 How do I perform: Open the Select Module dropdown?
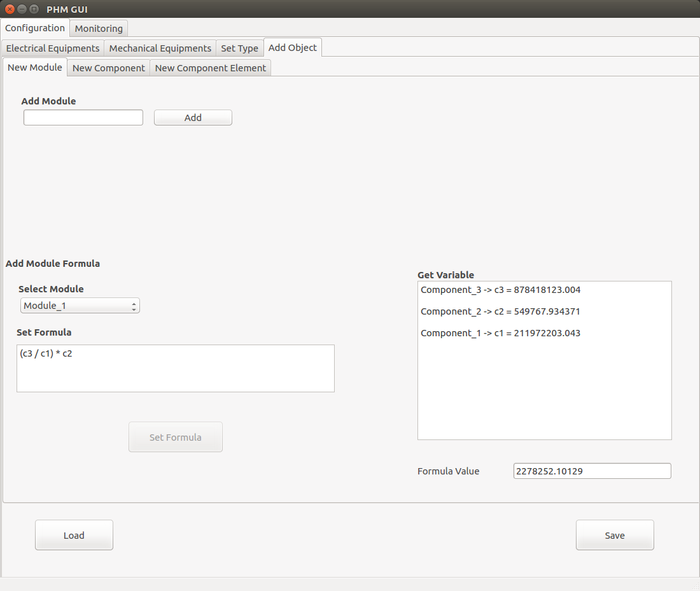(80, 306)
